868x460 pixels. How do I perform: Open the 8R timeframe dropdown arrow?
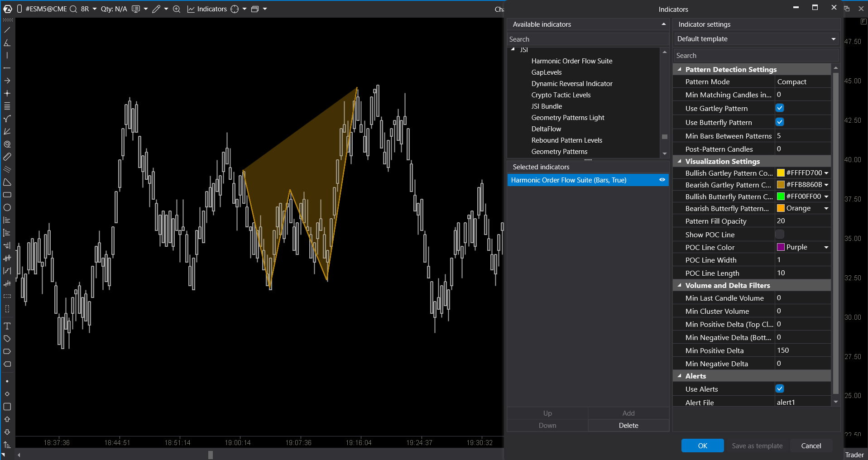(95, 9)
